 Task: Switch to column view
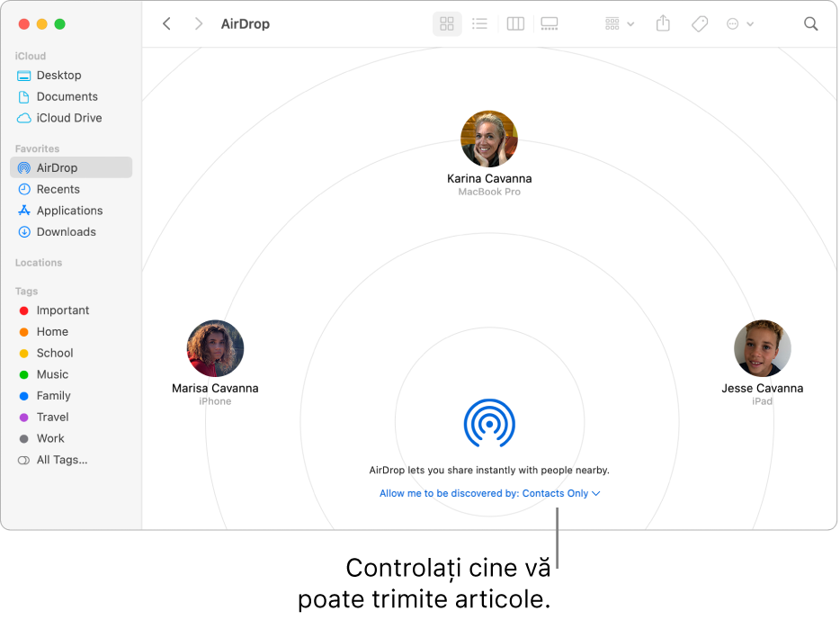pos(515,23)
